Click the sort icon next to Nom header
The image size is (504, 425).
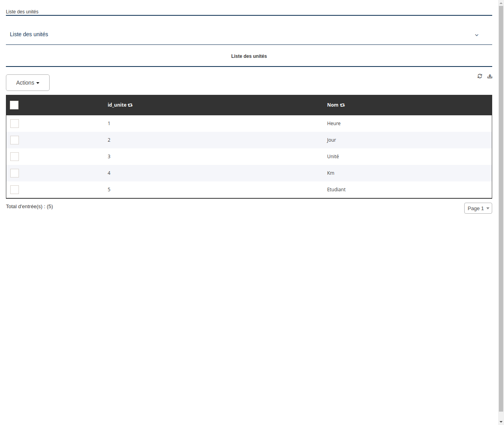click(342, 105)
